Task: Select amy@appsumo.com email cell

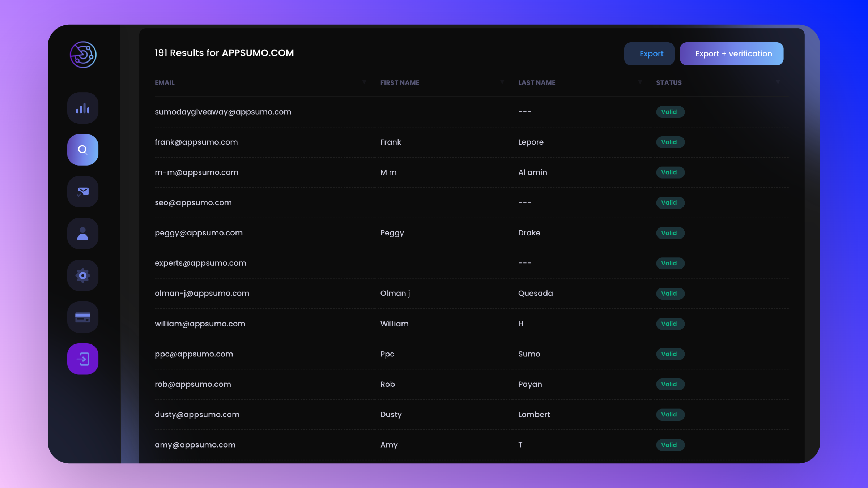Action: click(x=195, y=445)
